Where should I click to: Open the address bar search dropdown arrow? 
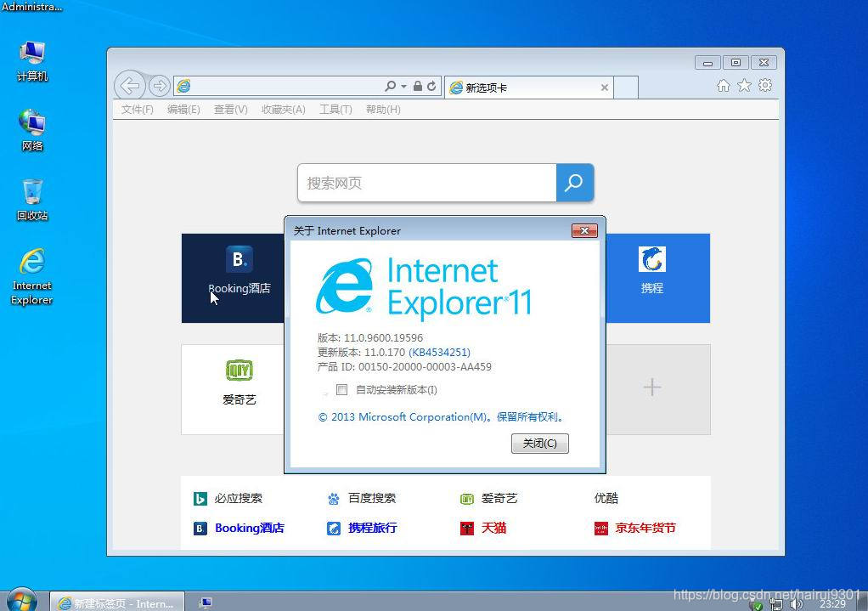[403, 87]
